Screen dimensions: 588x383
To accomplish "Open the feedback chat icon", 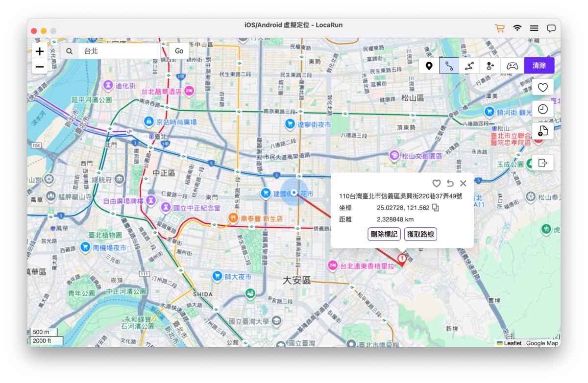I will click(551, 28).
